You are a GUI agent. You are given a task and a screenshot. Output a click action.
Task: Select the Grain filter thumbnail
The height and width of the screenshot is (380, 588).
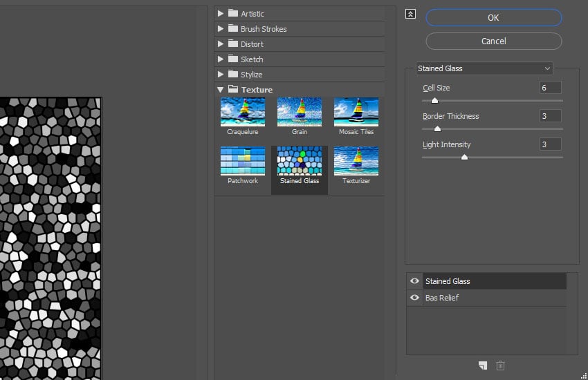pos(299,112)
